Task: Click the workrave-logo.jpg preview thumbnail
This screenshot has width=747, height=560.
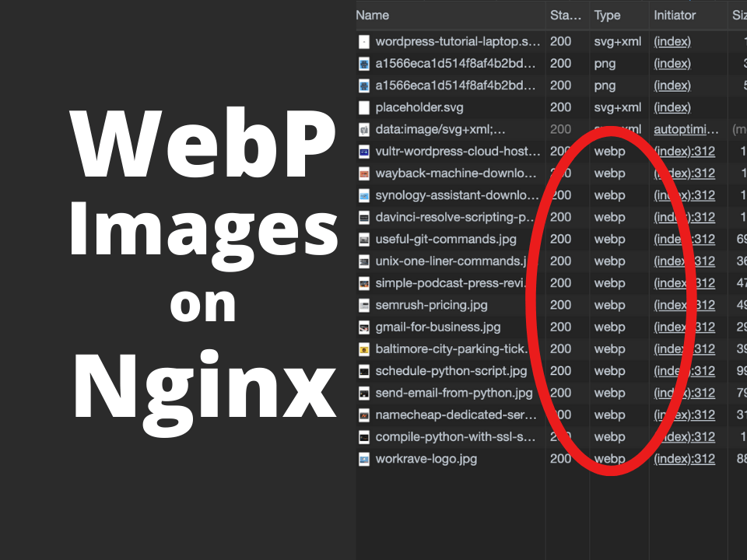Action: coord(363,458)
